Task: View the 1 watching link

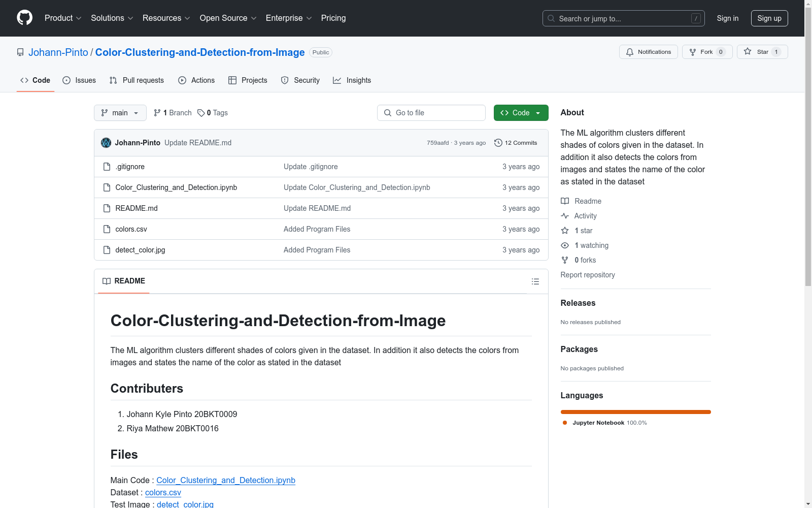Action: click(585, 245)
